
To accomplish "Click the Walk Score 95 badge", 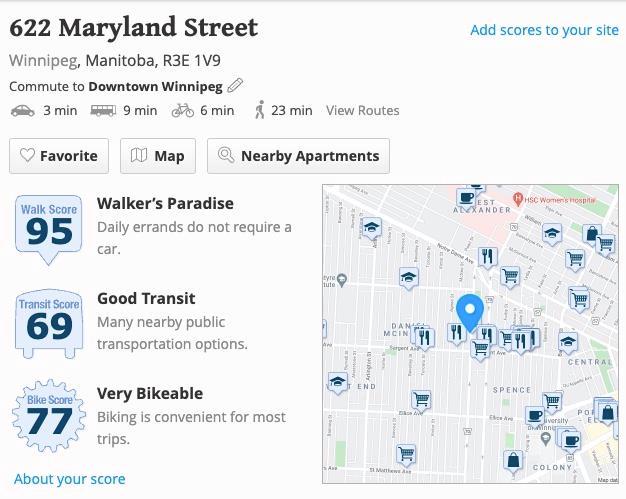I will [49, 227].
